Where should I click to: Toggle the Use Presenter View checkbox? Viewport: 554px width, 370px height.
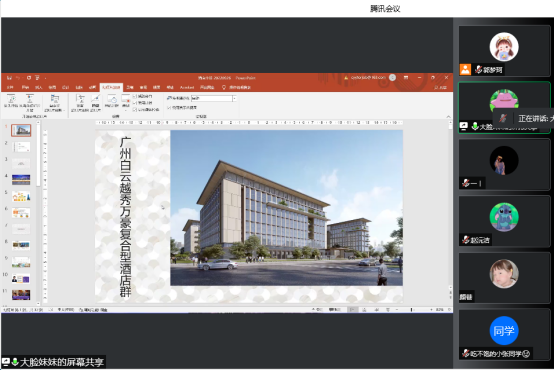click(169, 107)
